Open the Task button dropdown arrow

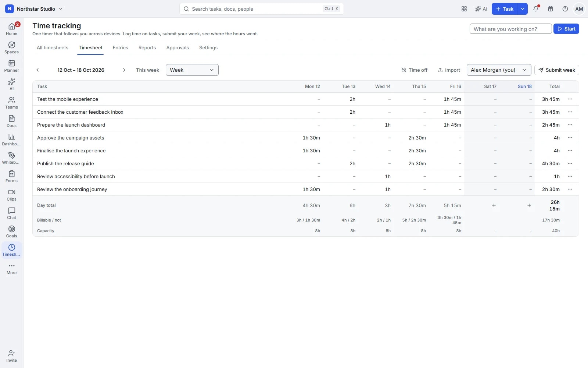(523, 9)
